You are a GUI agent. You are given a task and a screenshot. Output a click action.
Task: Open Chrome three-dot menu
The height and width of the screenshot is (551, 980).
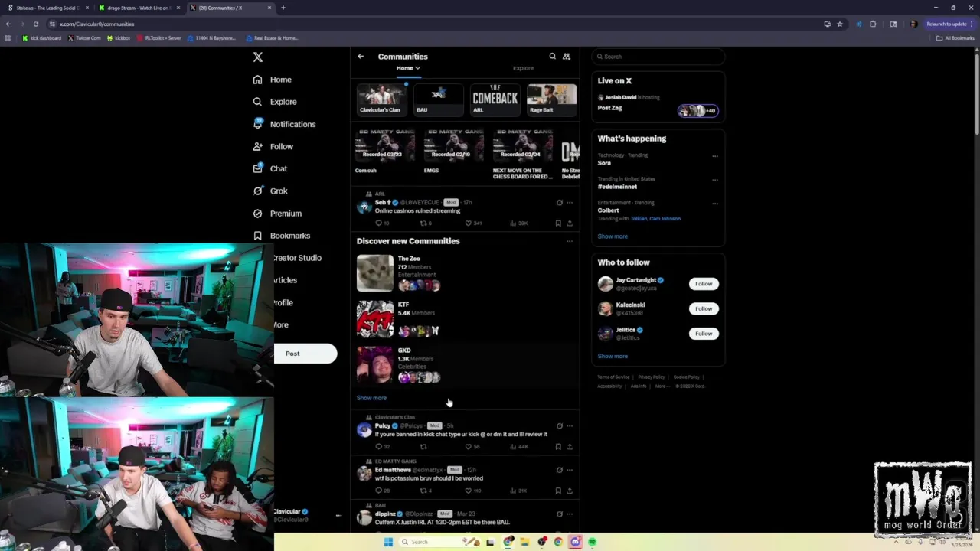click(972, 24)
